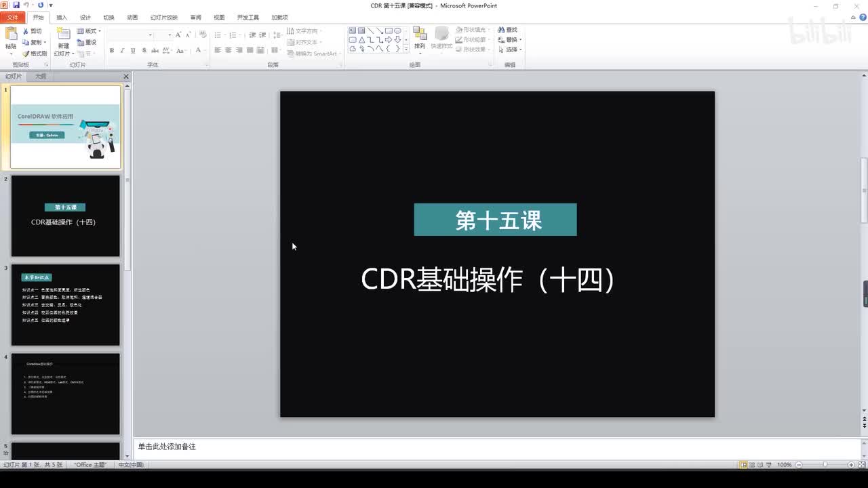Close the slides pane with X button

pyautogui.click(x=126, y=77)
